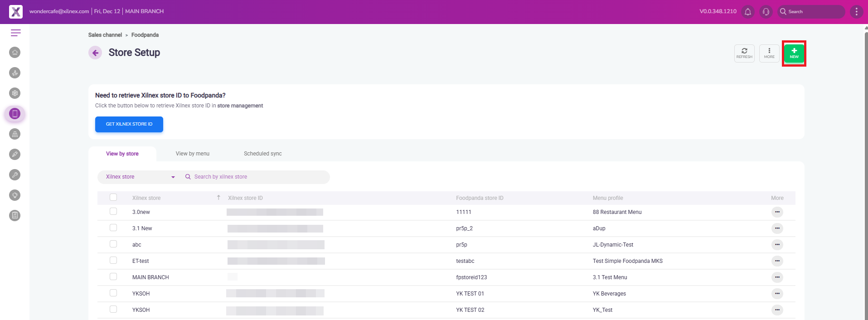Open the MORE options menu beside Refresh
The height and width of the screenshot is (320, 868).
(769, 53)
